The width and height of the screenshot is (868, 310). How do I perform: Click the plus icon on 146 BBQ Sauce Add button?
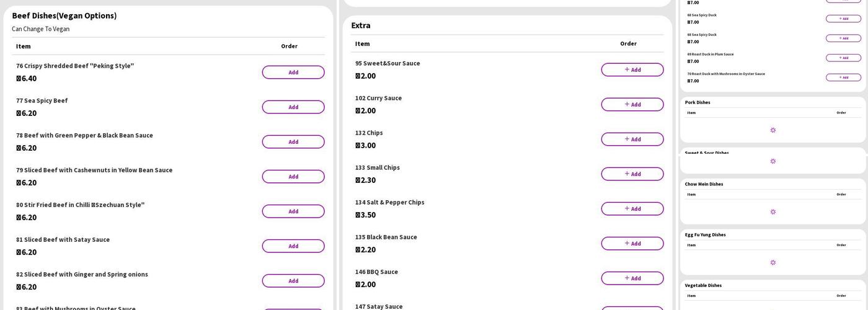[627, 278]
